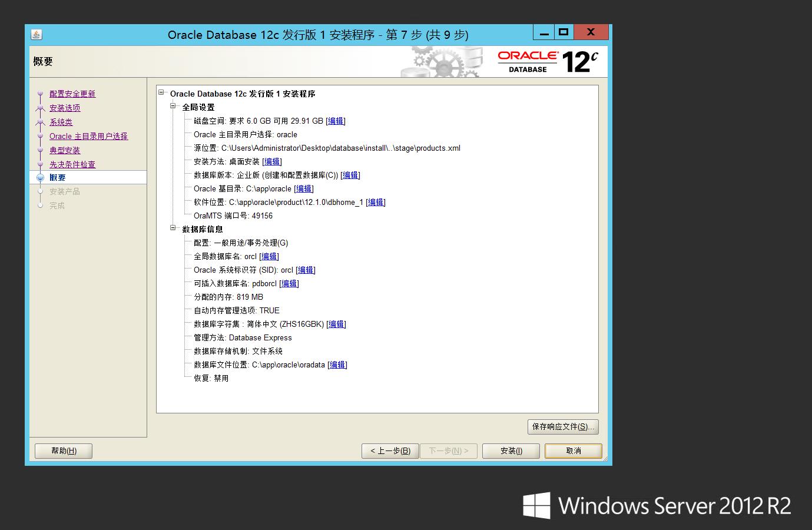Edit the 数据库文件位置 oradata path
The image size is (812, 530).
[x=337, y=365]
